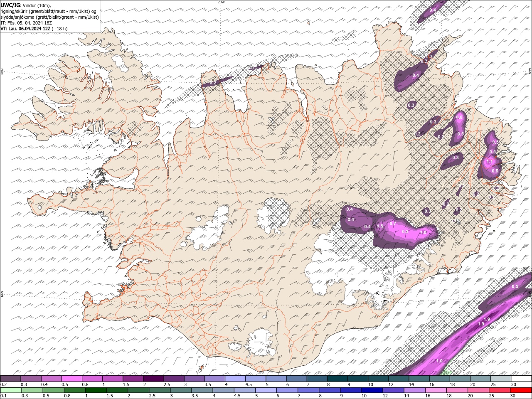The width and height of the screenshot is (532, 399).
Task: Click the 'rigning/skúrir' legend description line
Action: click(49, 11)
